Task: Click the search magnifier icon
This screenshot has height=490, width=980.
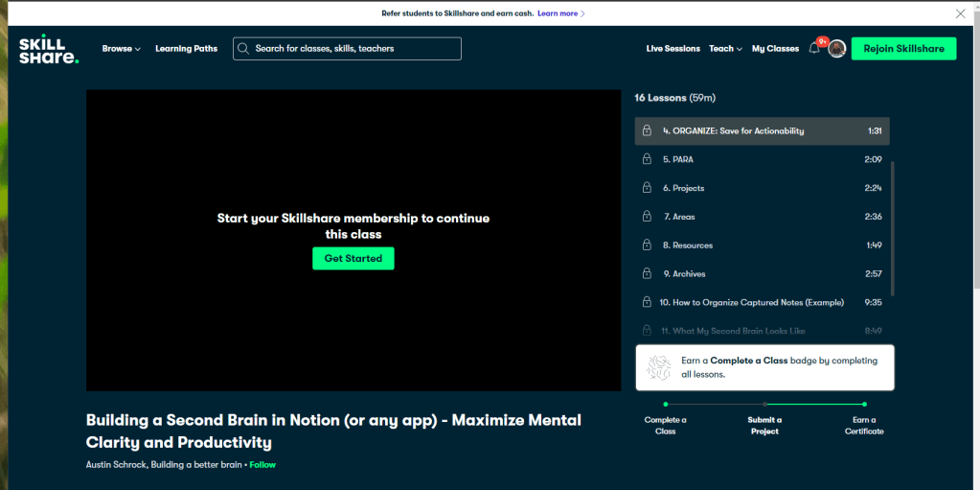Action: coord(243,49)
